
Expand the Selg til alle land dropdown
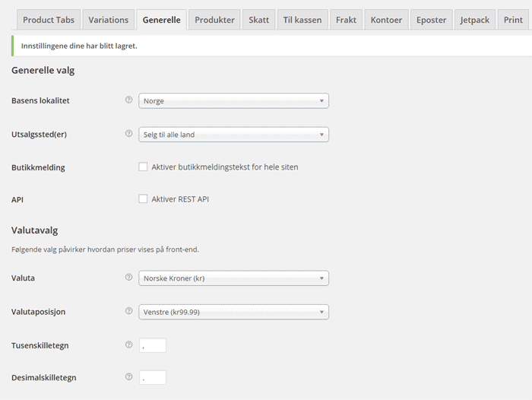click(x=233, y=135)
